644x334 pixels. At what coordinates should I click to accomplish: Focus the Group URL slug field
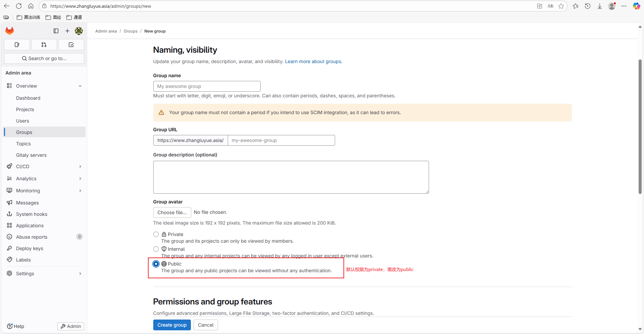pyautogui.click(x=281, y=140)
